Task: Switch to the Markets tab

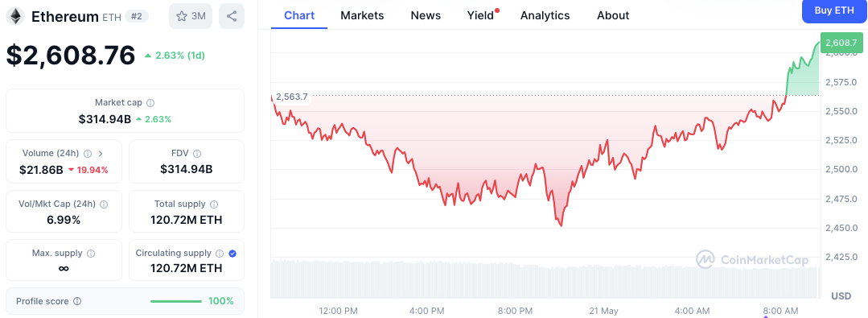Action: 362,15
